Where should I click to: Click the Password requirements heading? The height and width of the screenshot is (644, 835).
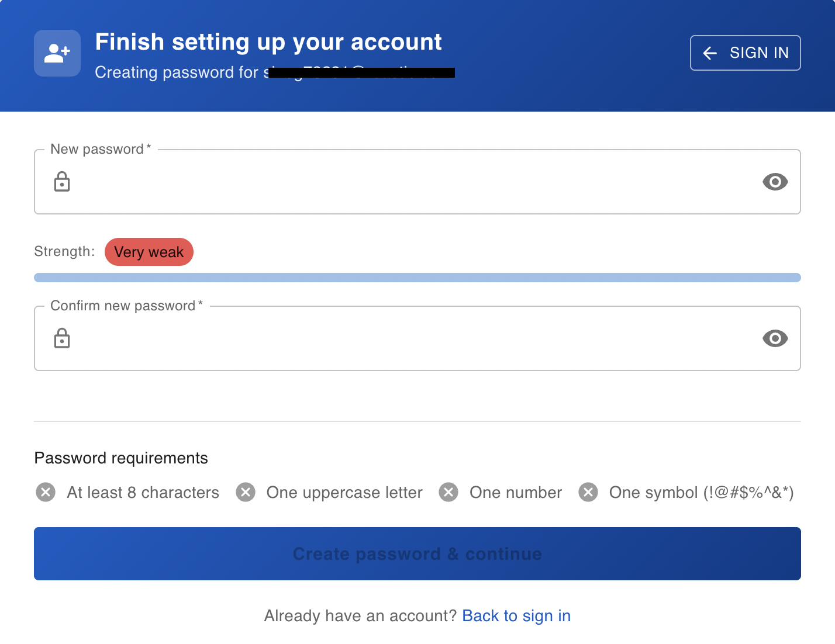[121, 458]
